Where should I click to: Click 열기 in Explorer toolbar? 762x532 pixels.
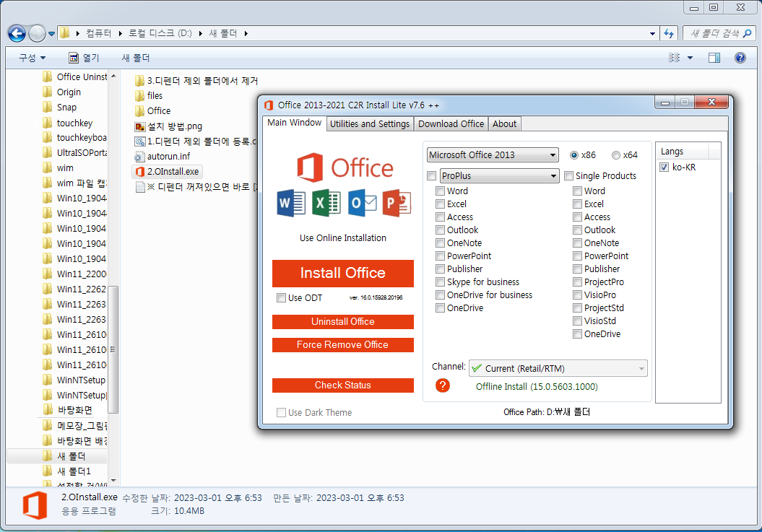84,58
